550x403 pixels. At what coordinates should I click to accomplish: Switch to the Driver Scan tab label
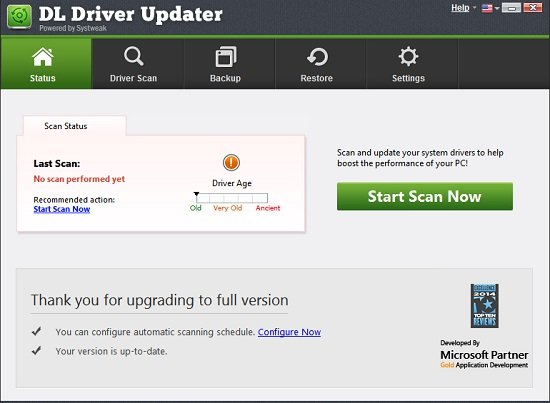point(133,78)
